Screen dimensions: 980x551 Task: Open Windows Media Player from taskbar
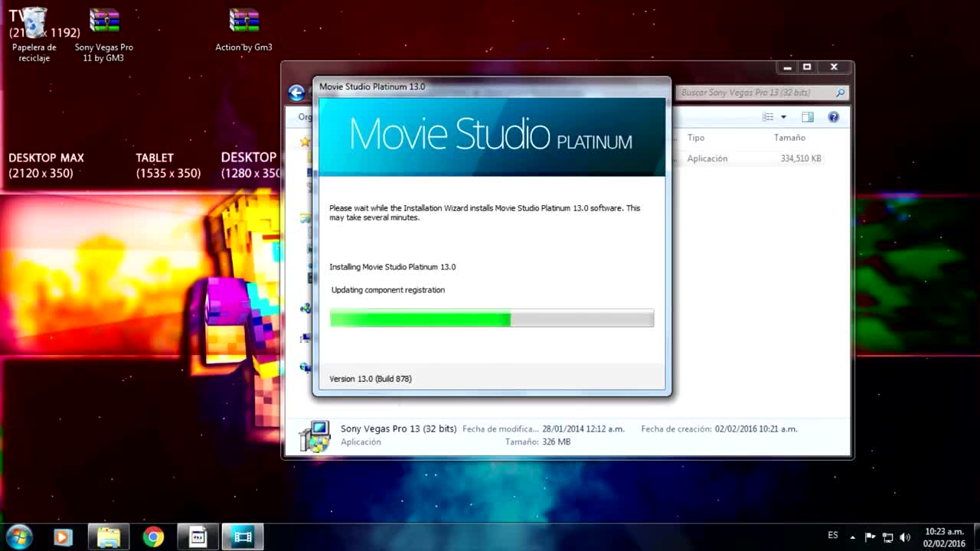tap(63, 537)
